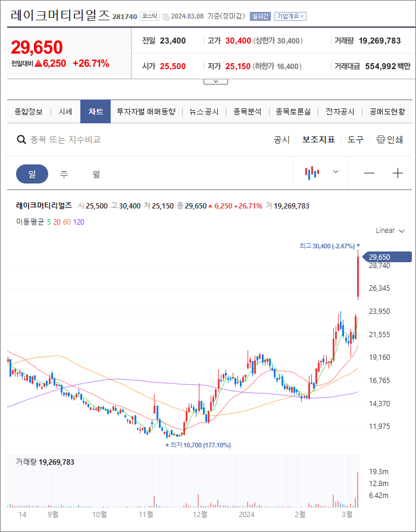Open the 공매도현황 tab
The width and height of the screenshot is (416, 532).
pyautogui.click(x=387, y=111)
